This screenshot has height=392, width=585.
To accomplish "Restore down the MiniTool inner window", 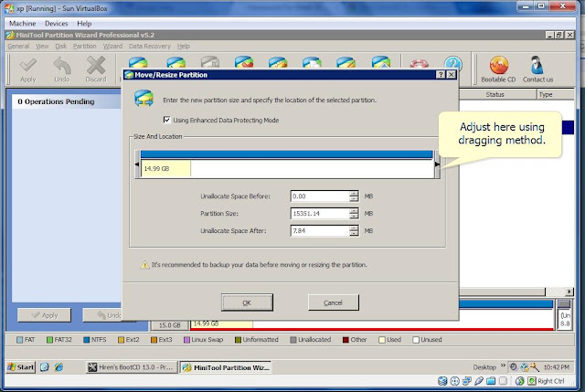I will pos(558,35).
